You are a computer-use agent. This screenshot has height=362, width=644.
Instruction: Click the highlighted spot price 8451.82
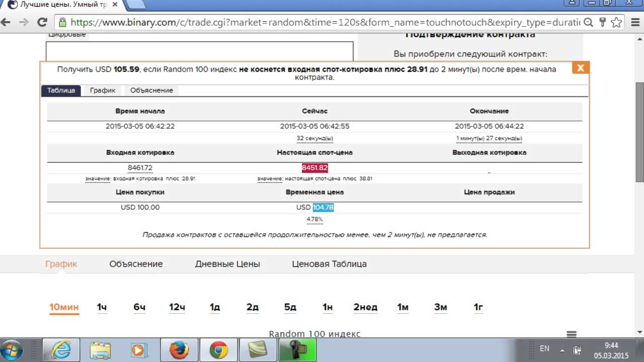[x=315, y=168]
